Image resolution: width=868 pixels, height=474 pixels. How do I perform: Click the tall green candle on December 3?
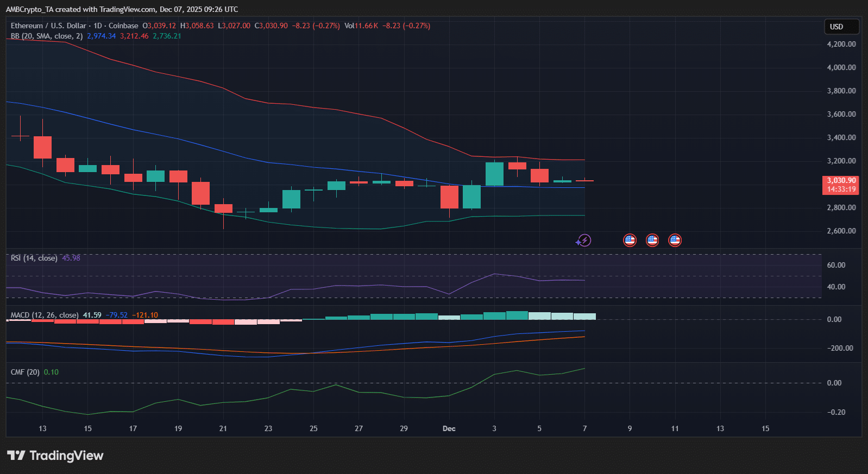494,174
